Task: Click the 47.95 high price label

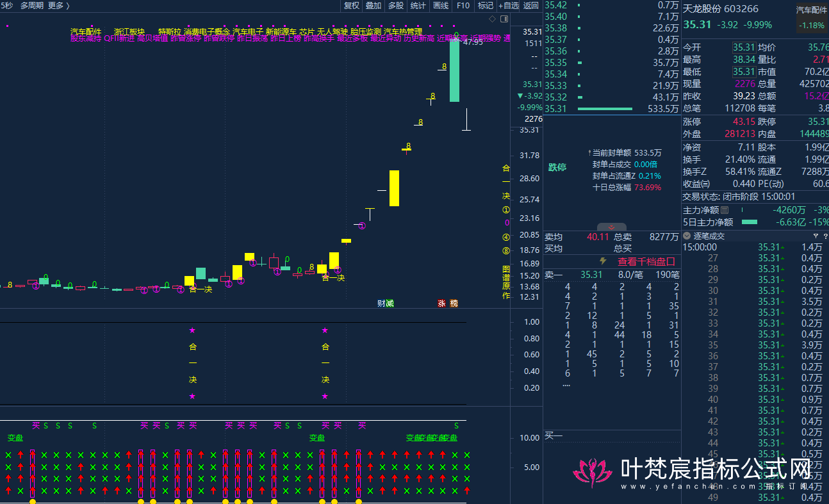Action: point(473,42)
